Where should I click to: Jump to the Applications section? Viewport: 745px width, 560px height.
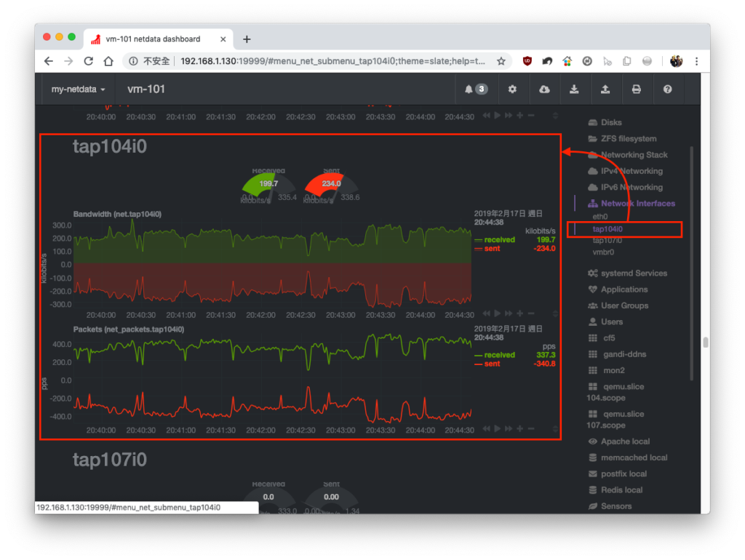point(618,289)
